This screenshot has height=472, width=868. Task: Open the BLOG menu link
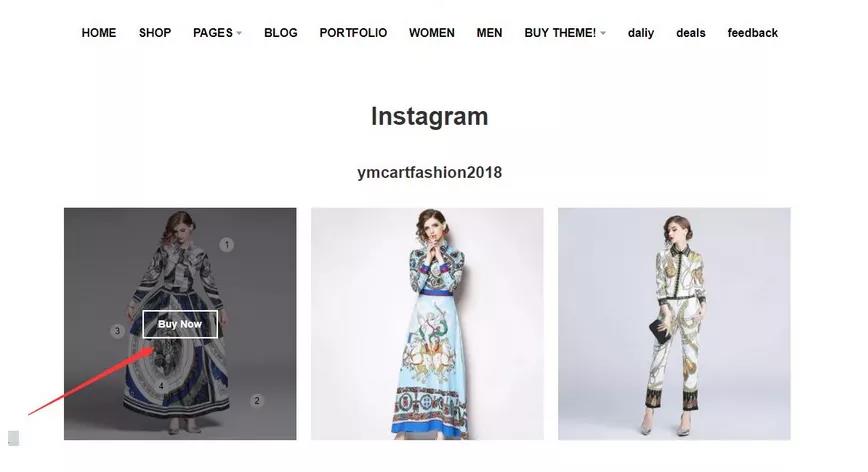281,33
